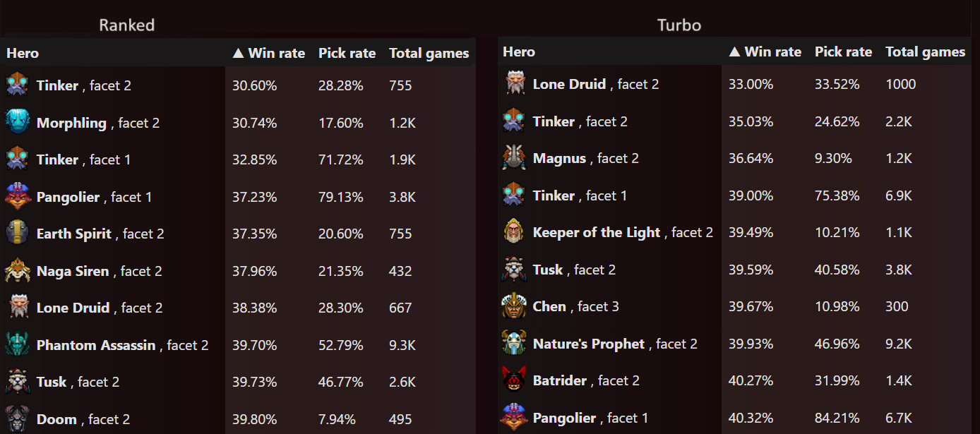Viewport: 980px width, 434px height.
Task: Click the Earth Spirit hero icon
Action: 16,234
